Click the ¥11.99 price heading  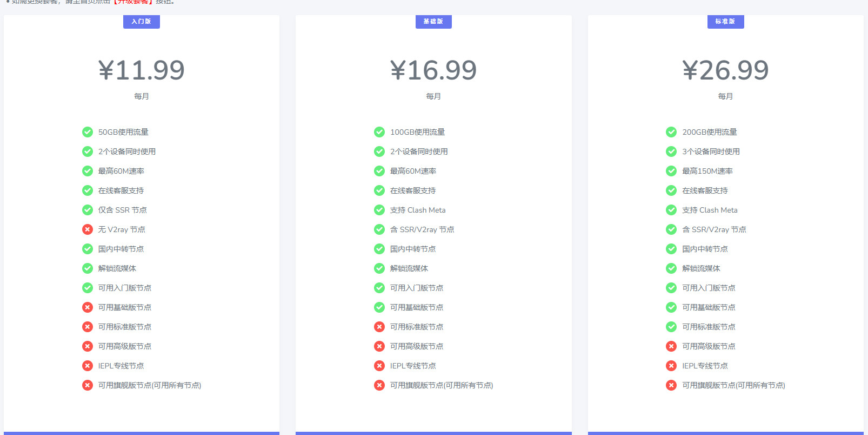142,70
